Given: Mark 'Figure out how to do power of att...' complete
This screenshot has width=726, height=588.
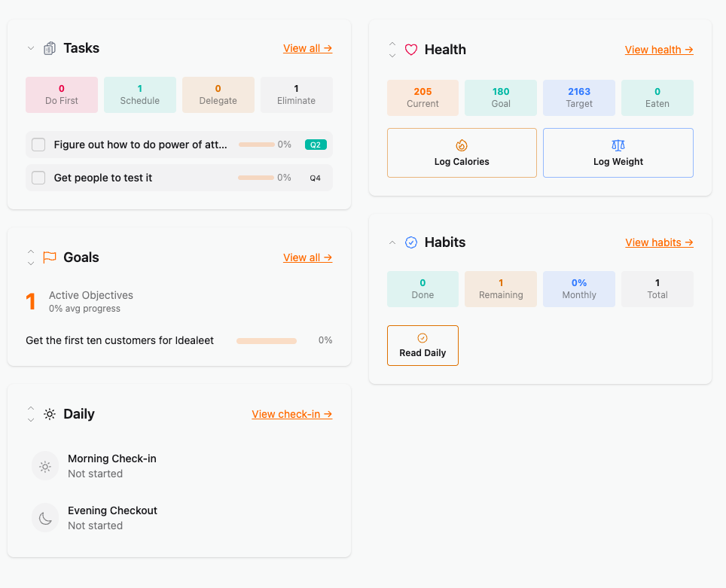Looking at the screenshot, I should (x=38, y=144).
